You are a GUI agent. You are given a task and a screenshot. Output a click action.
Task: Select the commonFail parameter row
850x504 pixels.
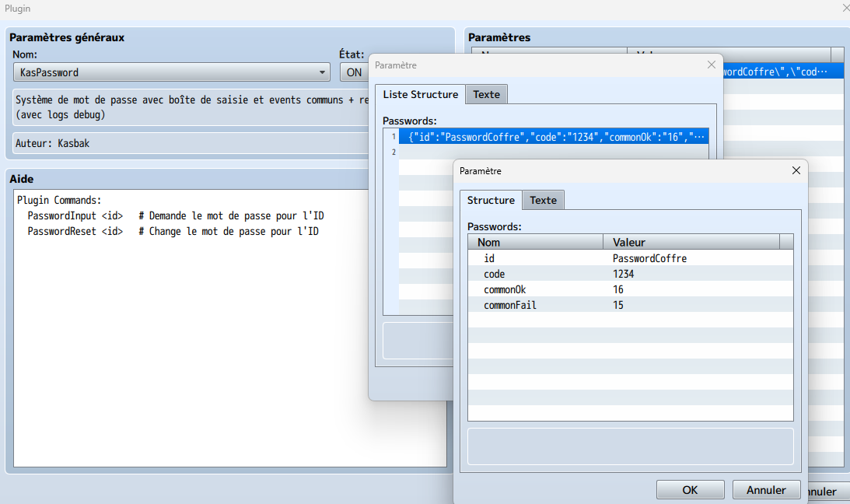(x=631, y=305)
